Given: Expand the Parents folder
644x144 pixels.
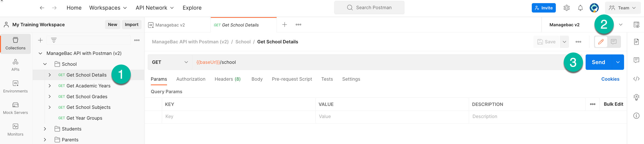Looking at the screenshot, I should (45, 140).
